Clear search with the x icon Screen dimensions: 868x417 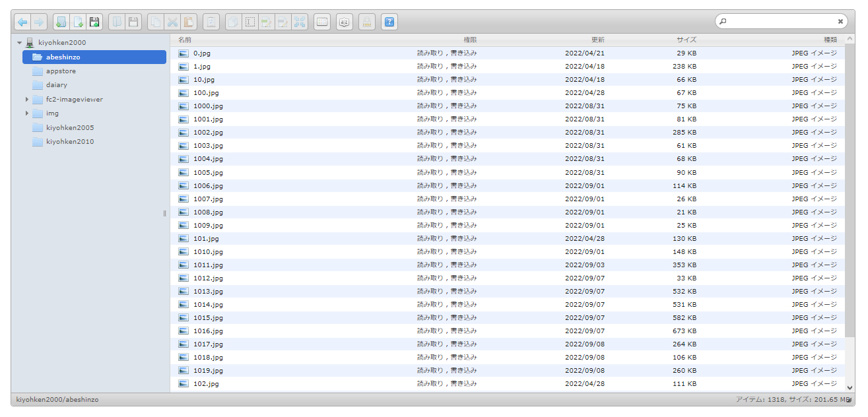click(840, 21)
